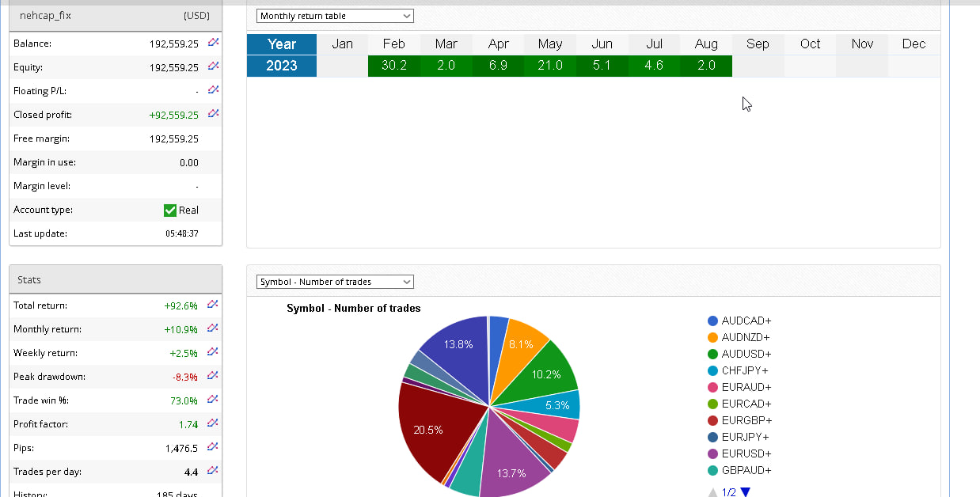Image resolution: width=980 pixels, height=497 pixels.
Task: Click the Closed profit chart icon
Action: [213, 114]
